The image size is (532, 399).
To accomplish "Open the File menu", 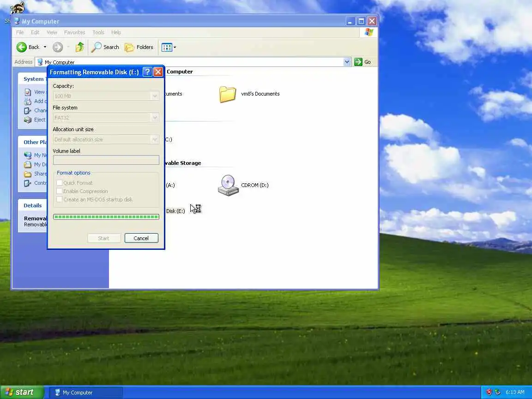I will click(20, 32).
